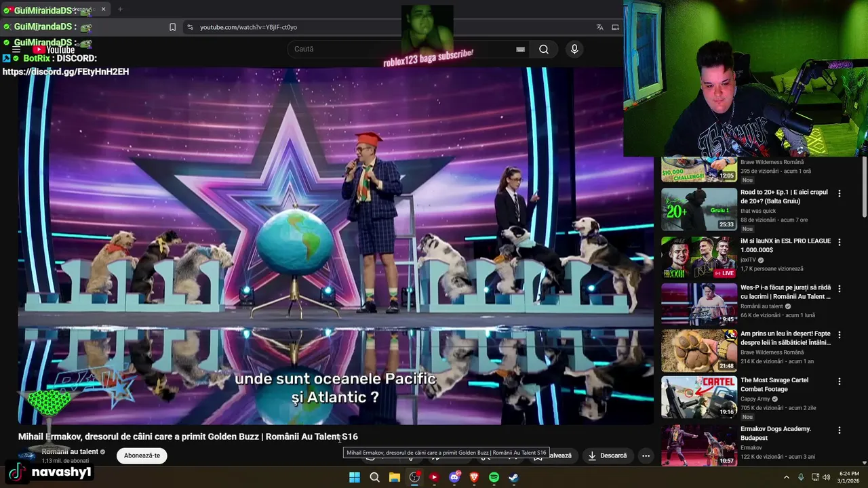This screenshot has width=868, height=488.
Task: Open the Ermakov Dogs Academy thumbnail
Action: (x=699, y=445)
